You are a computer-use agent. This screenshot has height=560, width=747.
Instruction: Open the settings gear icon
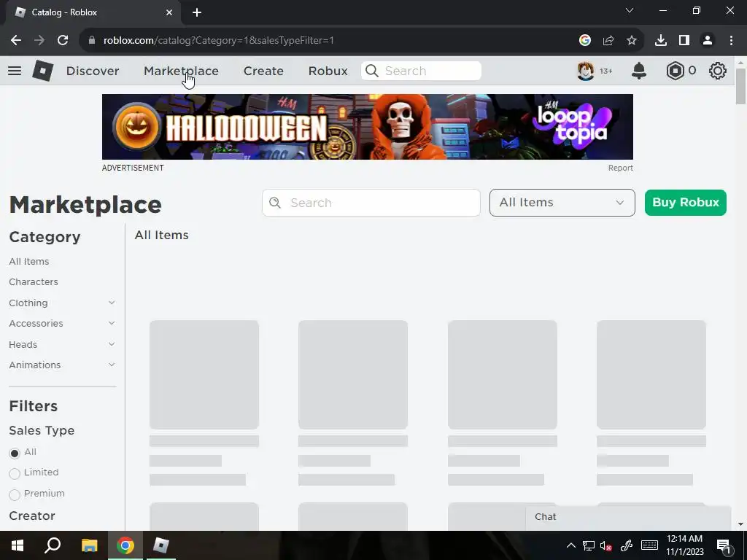[x=718, y=71]
